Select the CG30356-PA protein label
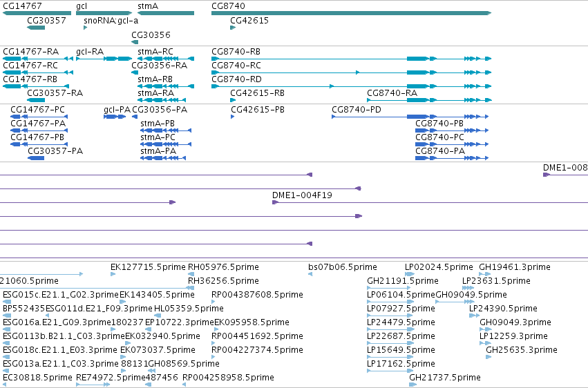 click(160, 109)
